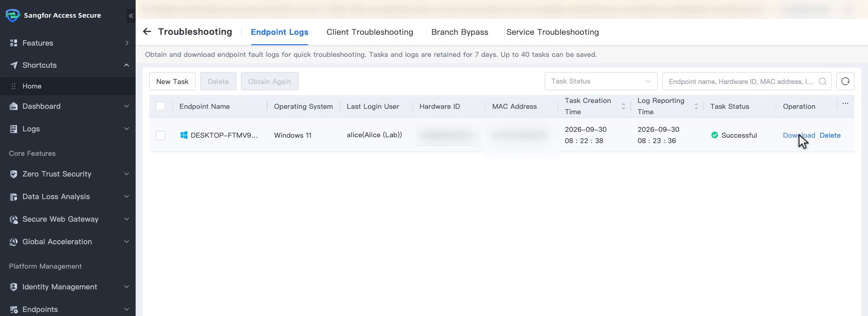The image size is (868, 316).
Task: Click the green Successful status icon
Action: (714, 135)
